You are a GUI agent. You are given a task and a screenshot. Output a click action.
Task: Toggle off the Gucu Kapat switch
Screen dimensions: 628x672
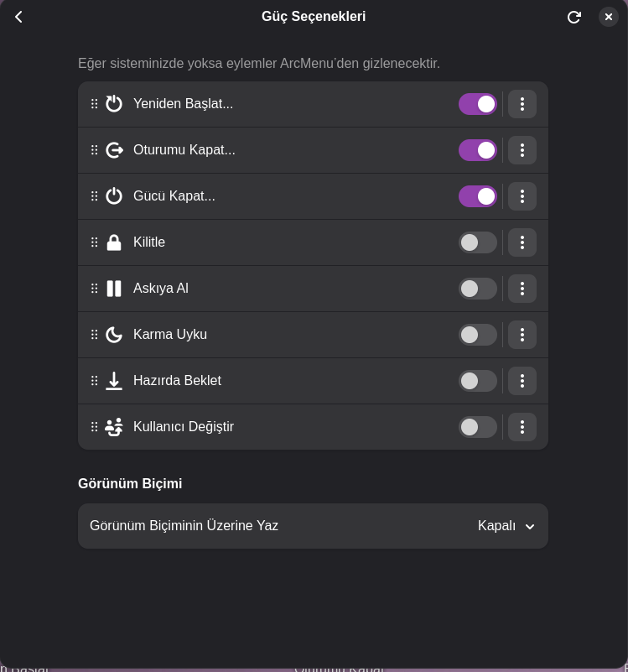(x=478, y=196)
